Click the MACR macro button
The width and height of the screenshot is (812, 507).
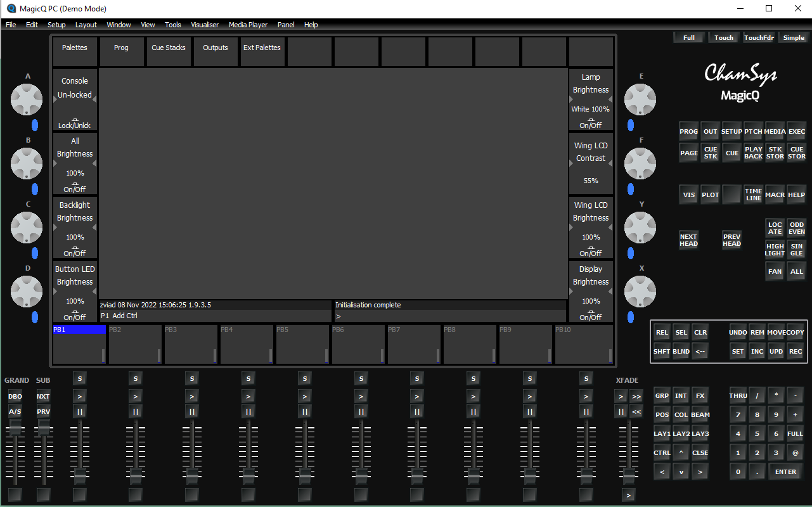[775, 195]
